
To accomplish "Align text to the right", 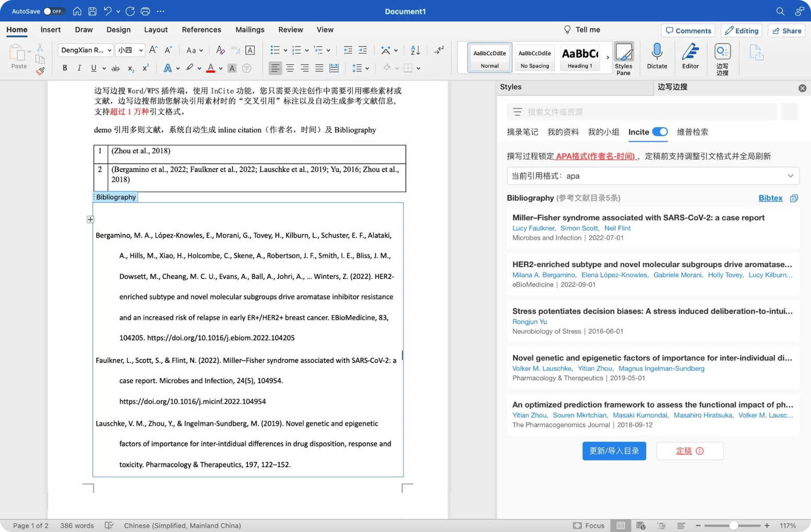I will coord(304,68).
